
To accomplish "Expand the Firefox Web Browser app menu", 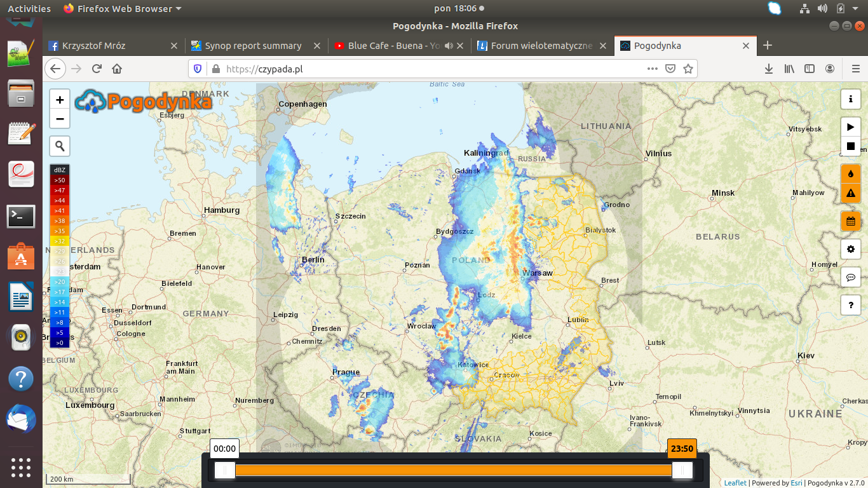I will tap(122, 9).
